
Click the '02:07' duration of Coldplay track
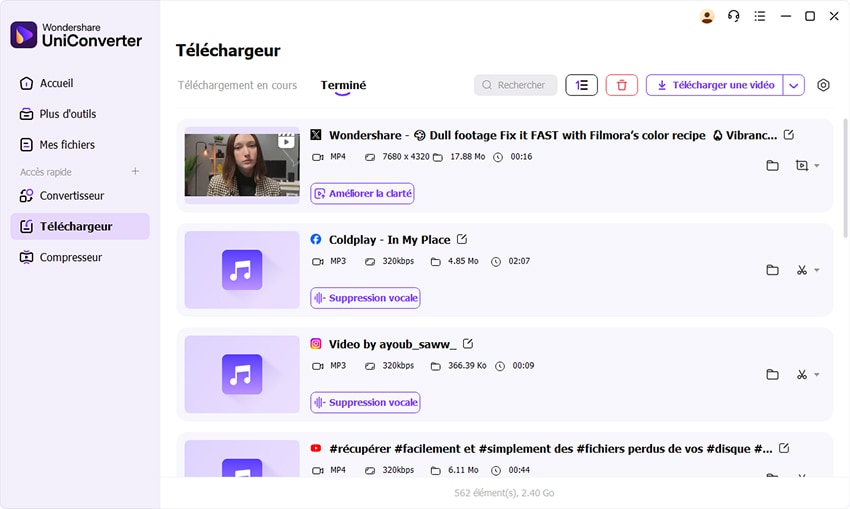coord(519,261)
